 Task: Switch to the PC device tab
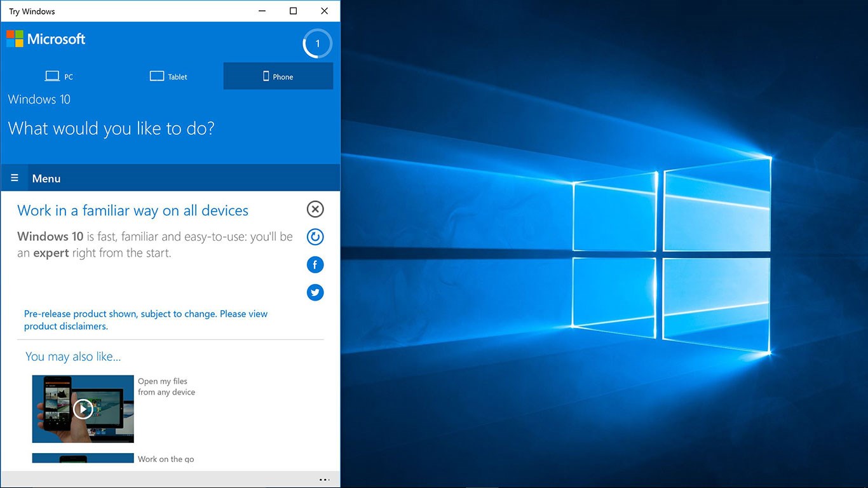click(x=59, y=76)
